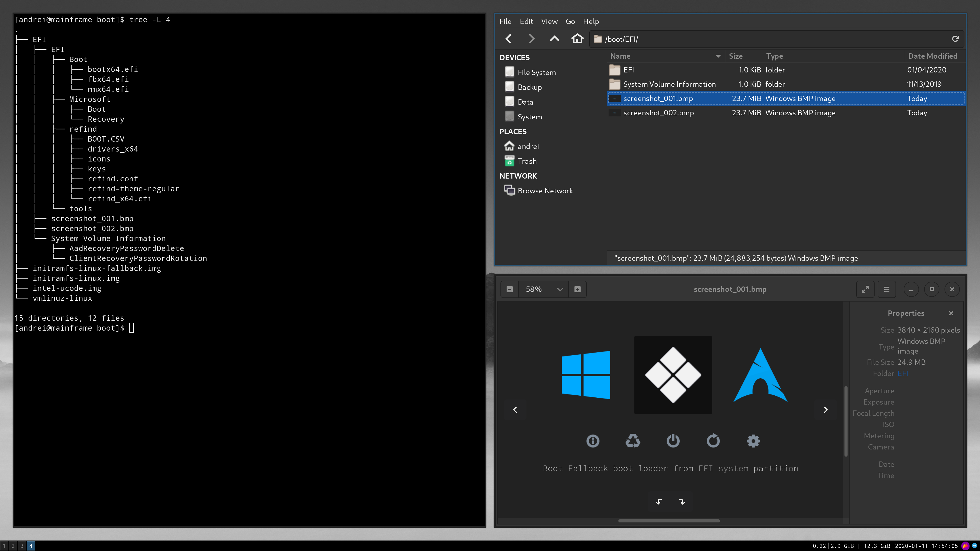
Task: Show next image arrow
Action: (x=826, y=409)
